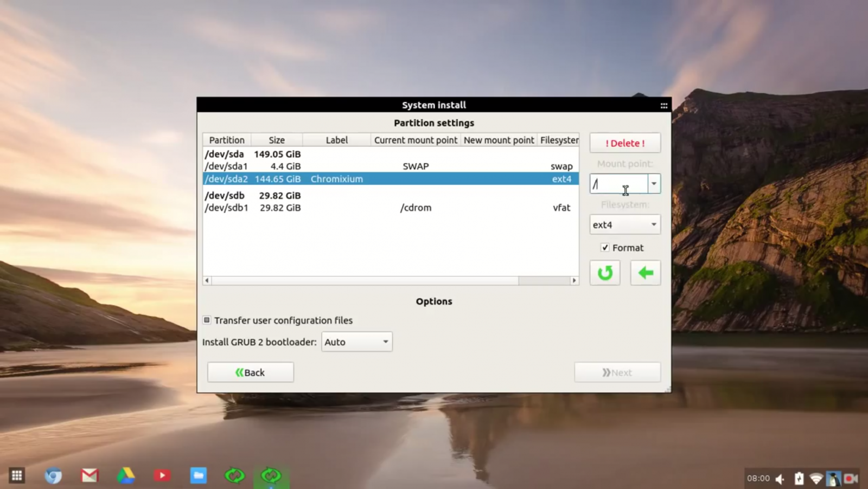Image resolution: width=868 pixels, height=489 pixels.
Task: Click the first green installer icon on the shelf
Action: click(234, 475)
